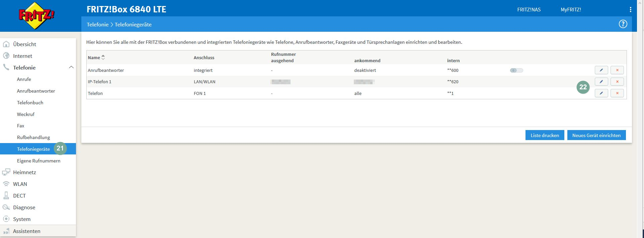Delete the Telefon FON 1 entry
Image resolution: width=644 pixels, height=238 pixels.
[x=617, y=93]
